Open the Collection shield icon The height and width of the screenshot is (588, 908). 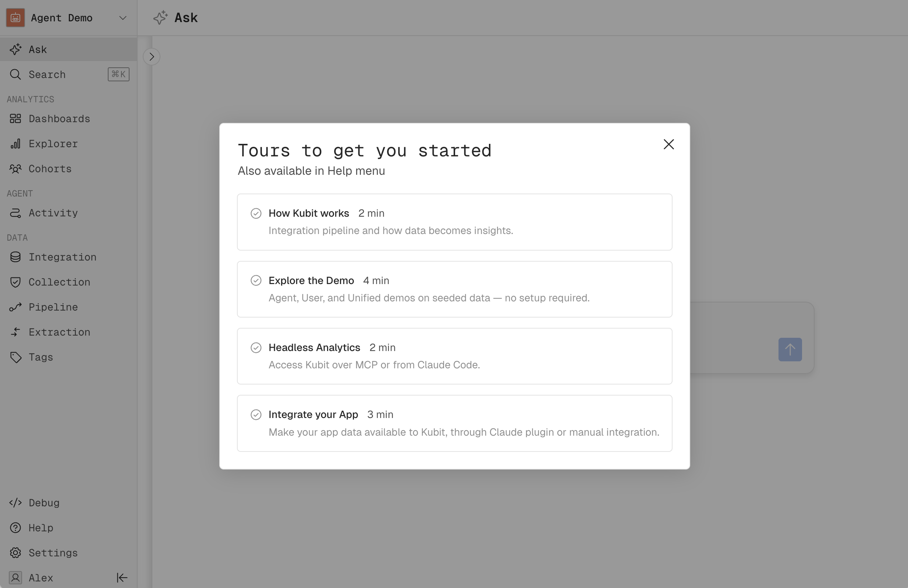click(15, 282)
